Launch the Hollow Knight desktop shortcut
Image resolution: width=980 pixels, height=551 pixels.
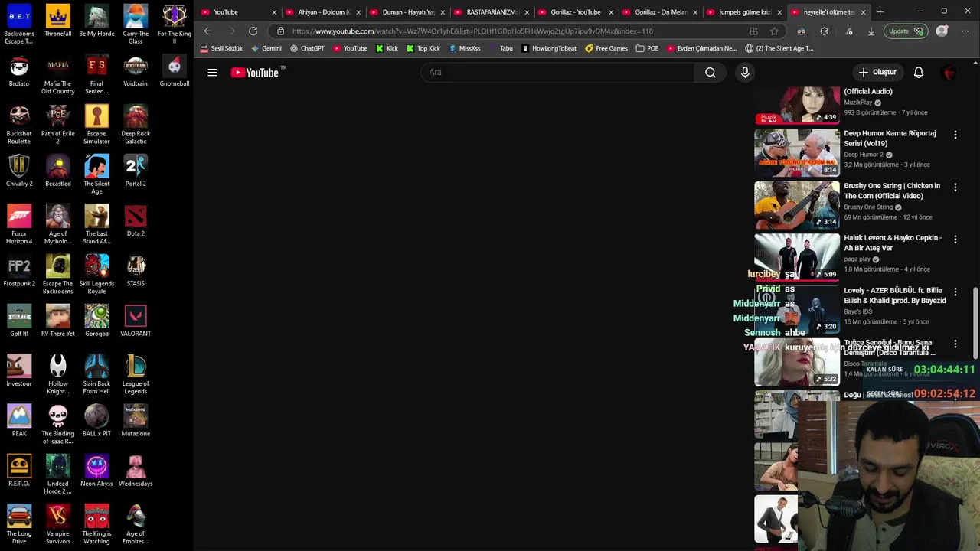pos(58,374)
